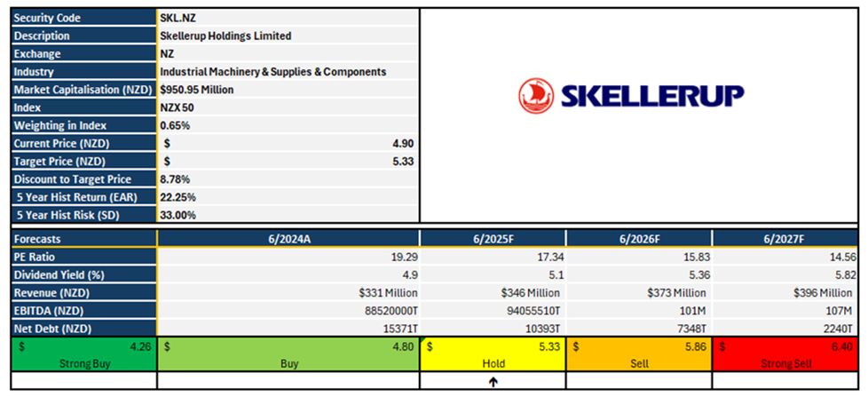Screen dimensions: 868x397
Task: Select the PE ratio value 15.83
Action: 639,257
